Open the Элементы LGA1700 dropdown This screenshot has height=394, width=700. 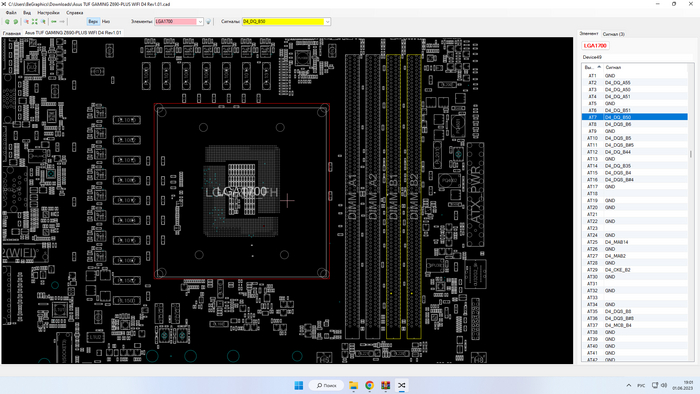click(x=200, y=21)
